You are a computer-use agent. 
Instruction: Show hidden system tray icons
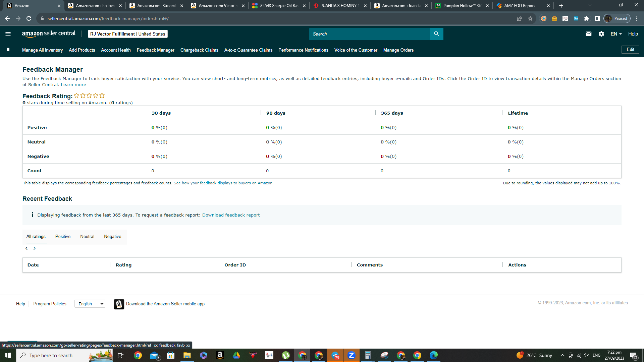(x=562, y=355)
